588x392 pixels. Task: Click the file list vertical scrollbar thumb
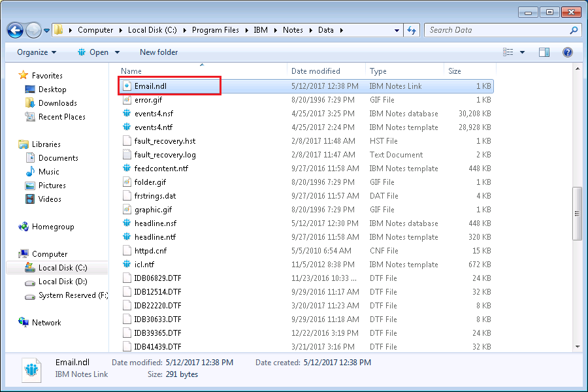(577, 214)
